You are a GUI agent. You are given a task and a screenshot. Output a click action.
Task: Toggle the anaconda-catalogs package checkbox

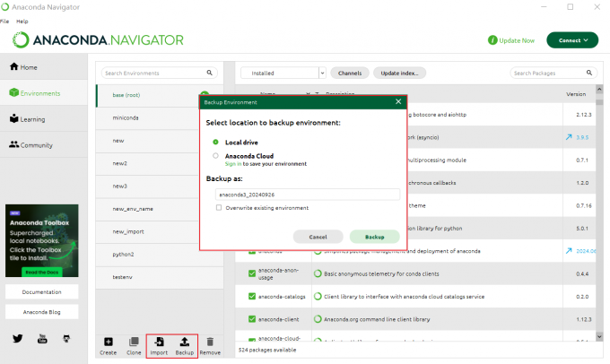[x=252, y=297]
